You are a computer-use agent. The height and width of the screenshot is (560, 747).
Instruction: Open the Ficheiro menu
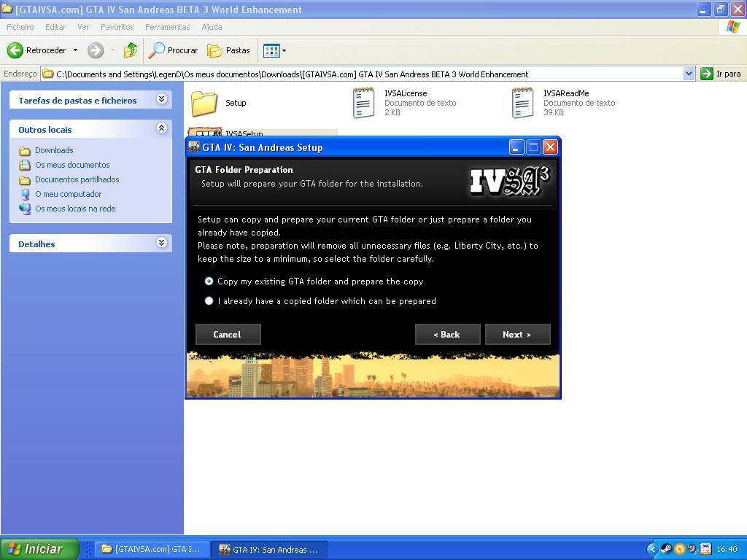tap(20, 27)
